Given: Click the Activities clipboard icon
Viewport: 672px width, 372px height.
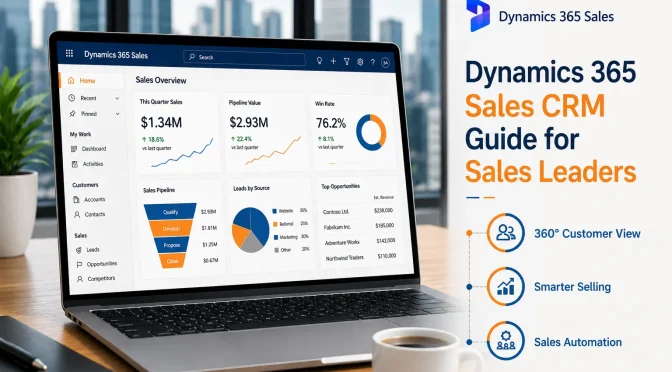Looking at the screenshot, I should click(x=75, y=164).
